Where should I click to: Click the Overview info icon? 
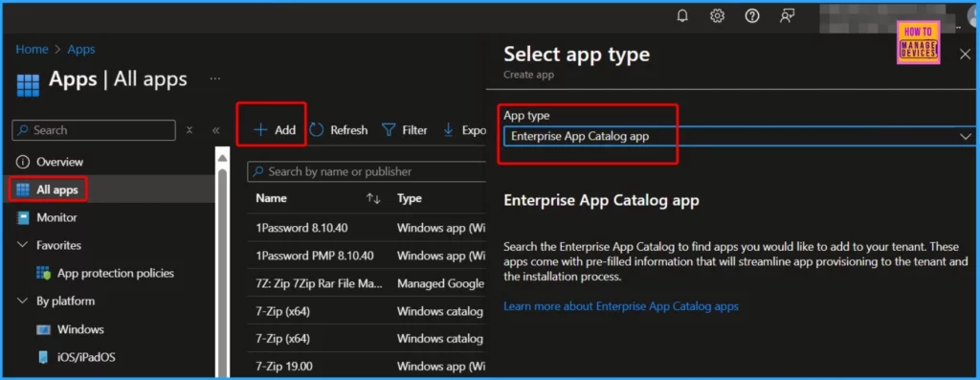(23, 162)
